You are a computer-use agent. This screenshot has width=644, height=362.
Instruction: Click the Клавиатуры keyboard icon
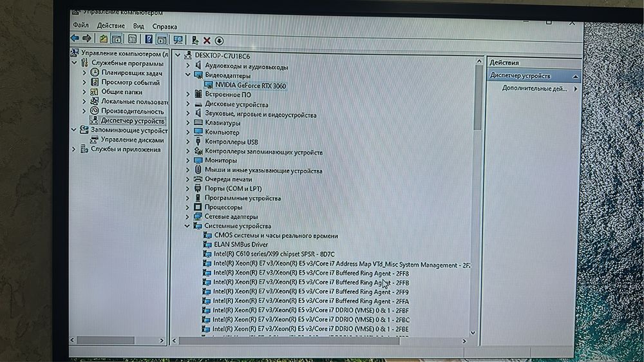click(x=198, y=122)
